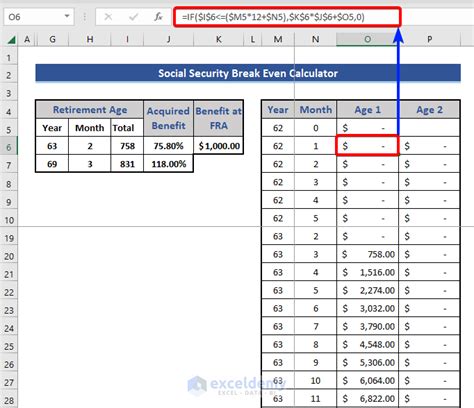Open the Insert Function fx icon
This screenshot has width=474, height=408.
click(158, 17)
